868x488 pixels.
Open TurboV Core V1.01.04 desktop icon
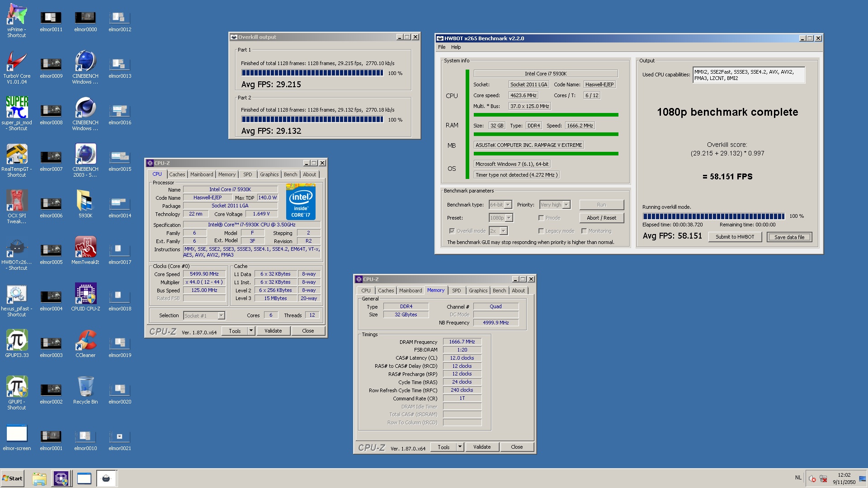coord(17,67)
